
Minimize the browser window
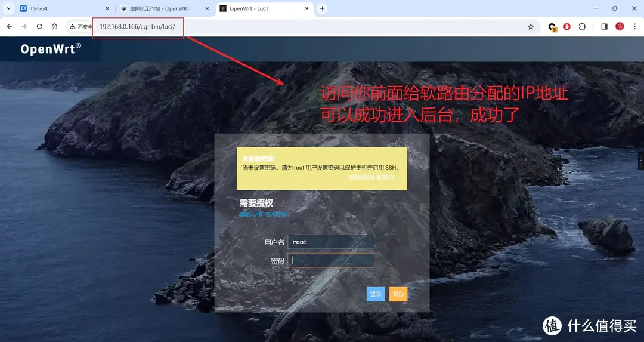[x=596, y=8]
